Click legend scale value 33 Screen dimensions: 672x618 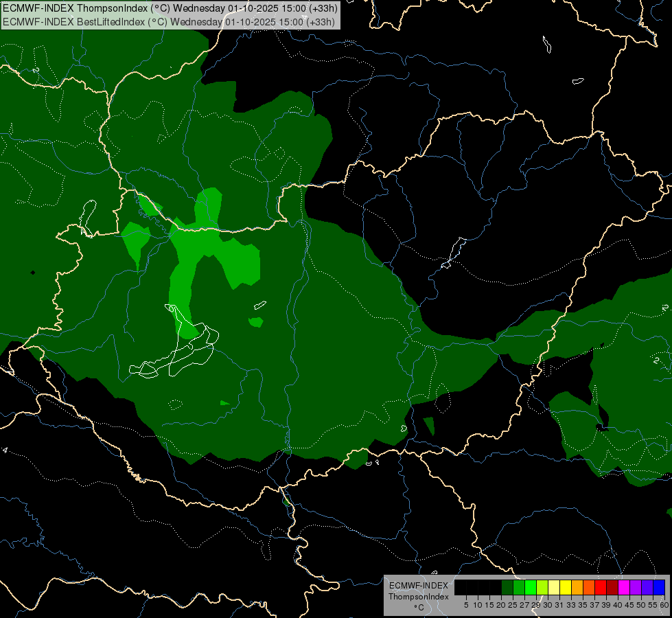pos(571,605)
